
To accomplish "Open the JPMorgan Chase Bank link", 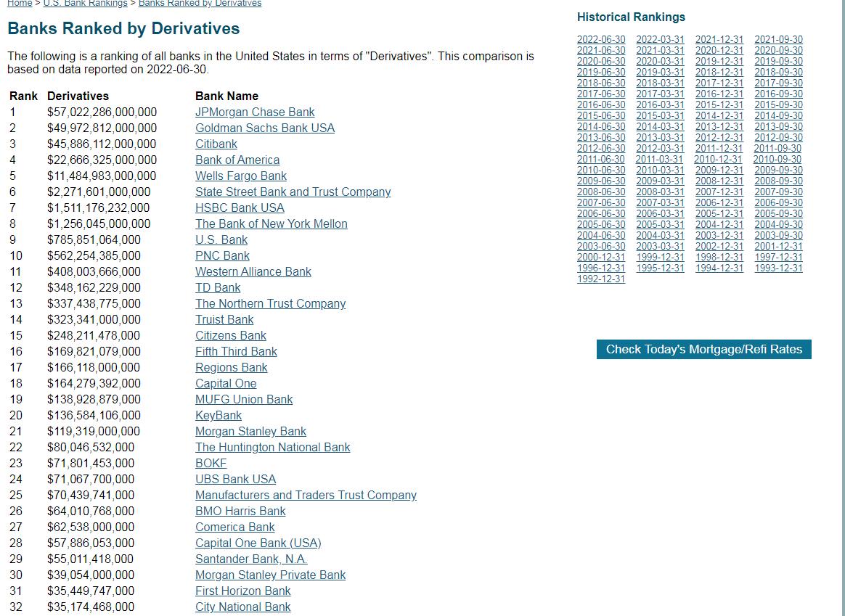I will pos(255,112).
